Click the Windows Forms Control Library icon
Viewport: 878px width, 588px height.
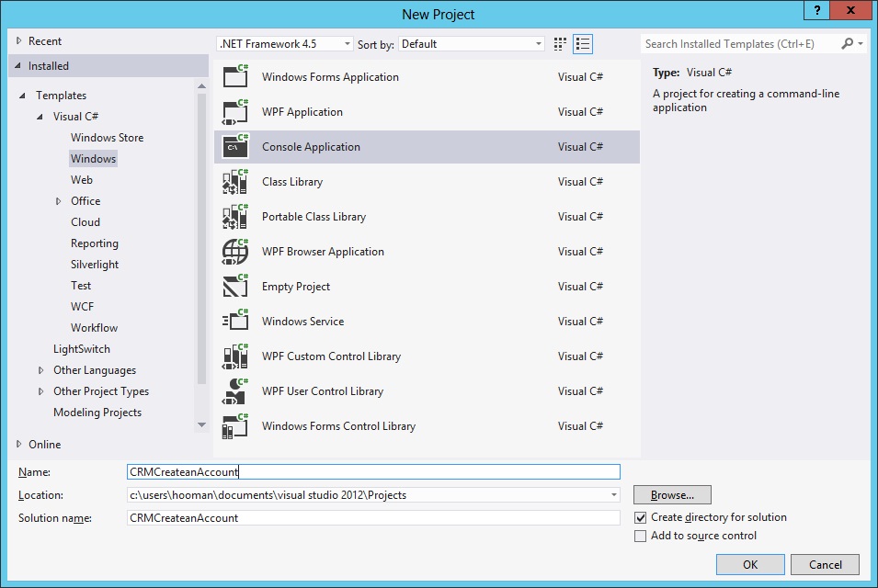(x=235, y=425)
